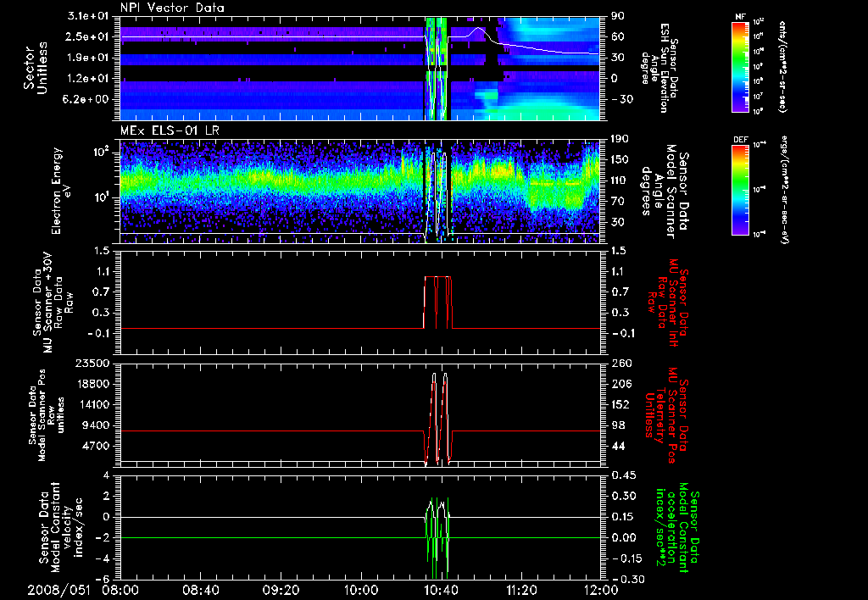Click the '18800' scanner position tick value

coord(92,384)
